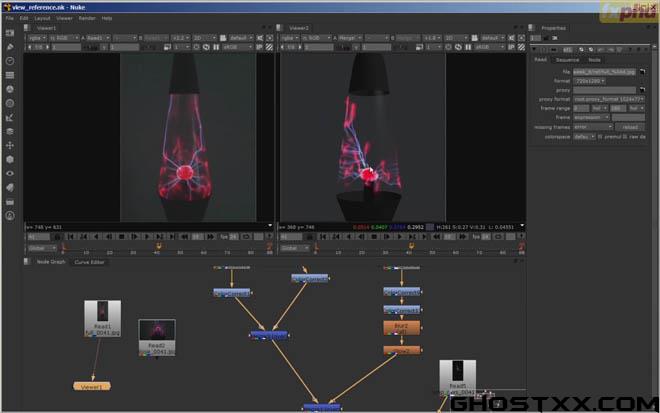Open the Transform nodes toolbar icon
Screen dimensions: 660x413
click(10, 145)
